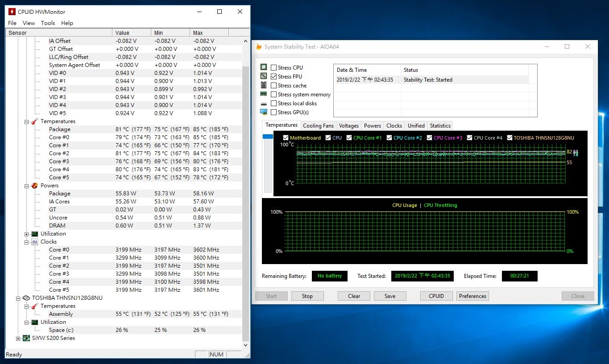The image size is (609, 364).
Task: Toggle TOSHIBA THNSNJ128G8NU graph checkbox
Action: (x=509, y=138)
